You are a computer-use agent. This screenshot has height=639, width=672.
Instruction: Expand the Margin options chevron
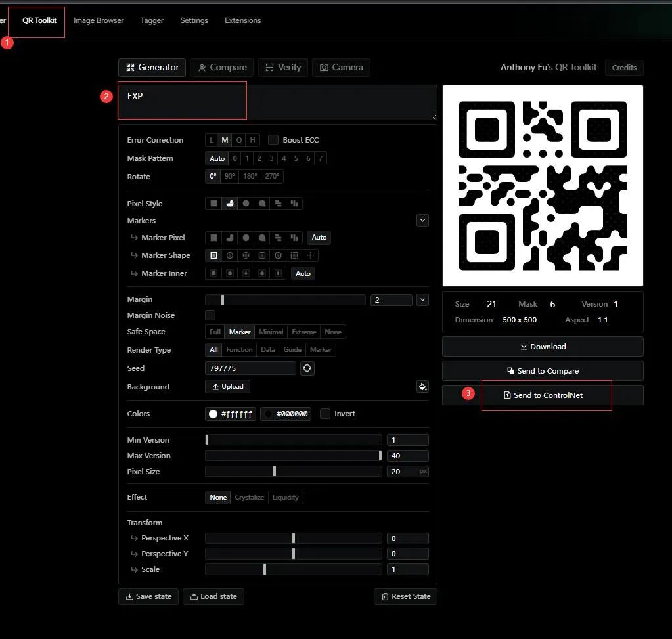(422, 299)
